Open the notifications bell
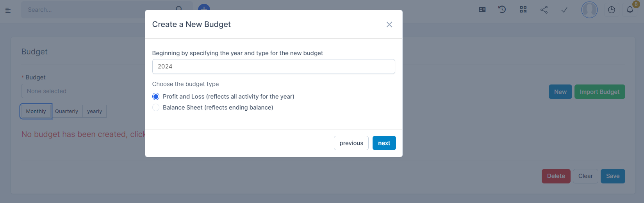Viewport: 644px width, 203px height. [x=630, y=10]
